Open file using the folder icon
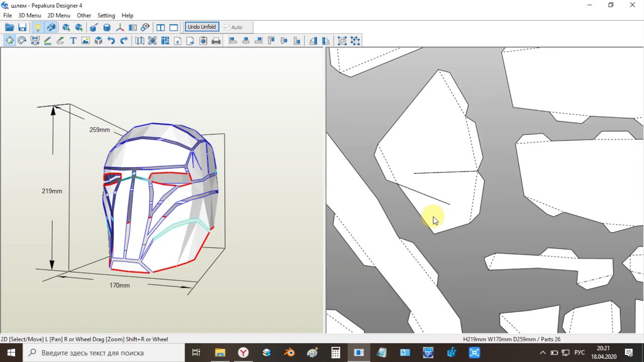This screenshot has height=362, width=644. click(x=10, y=27)
